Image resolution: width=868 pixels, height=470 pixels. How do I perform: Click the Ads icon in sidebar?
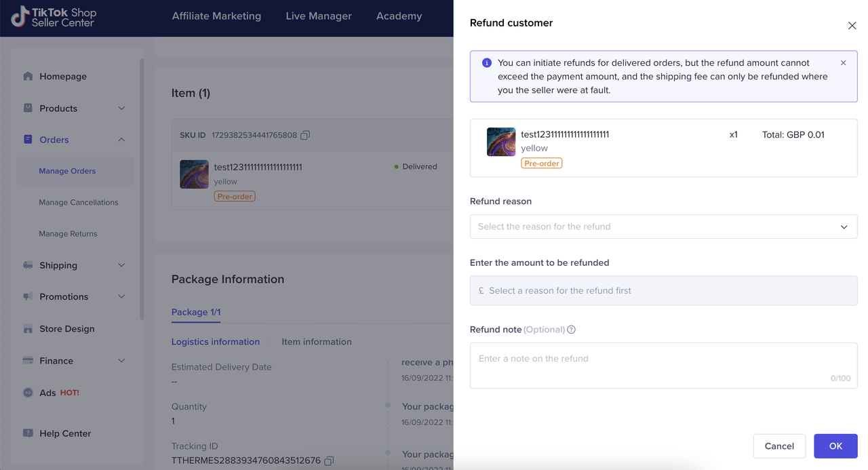[x=28, y=393]
